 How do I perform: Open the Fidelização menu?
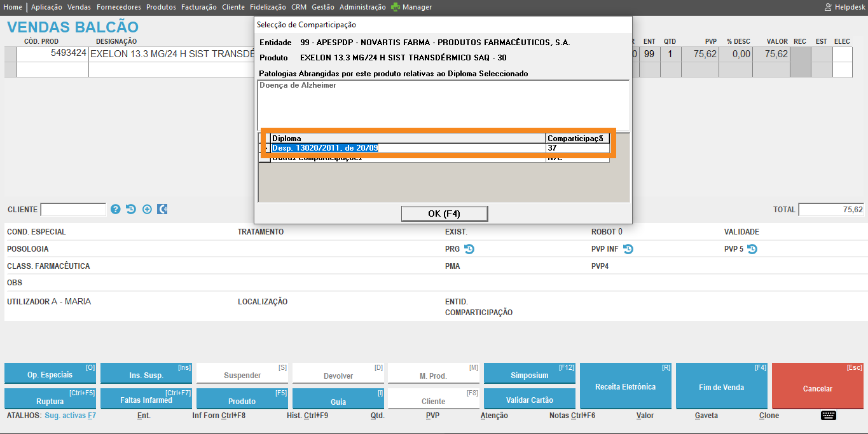[268, 7]
